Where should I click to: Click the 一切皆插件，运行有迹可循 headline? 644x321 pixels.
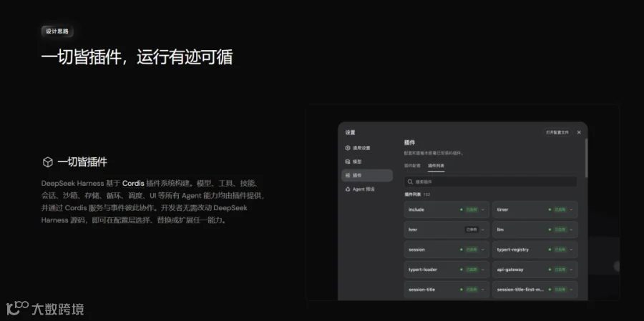tap(137, 57)
